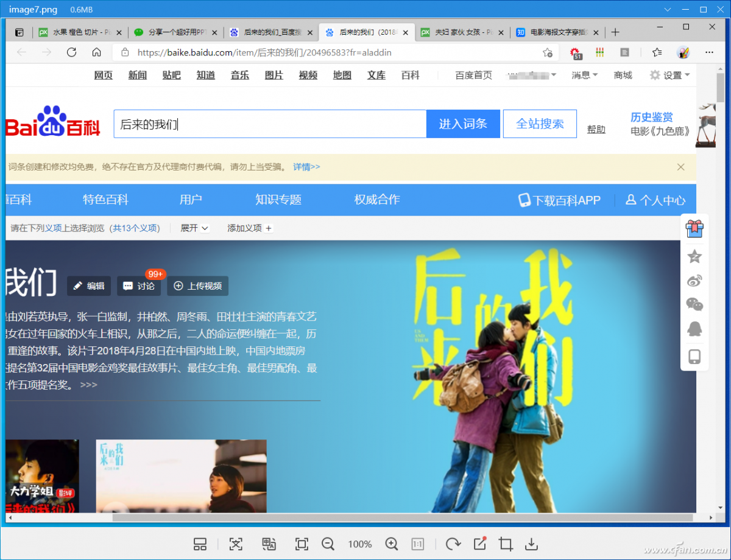Switch to the 后来的我们_百度搜 browser tab
Screen dimensions: 731x560
click(271, 32)
